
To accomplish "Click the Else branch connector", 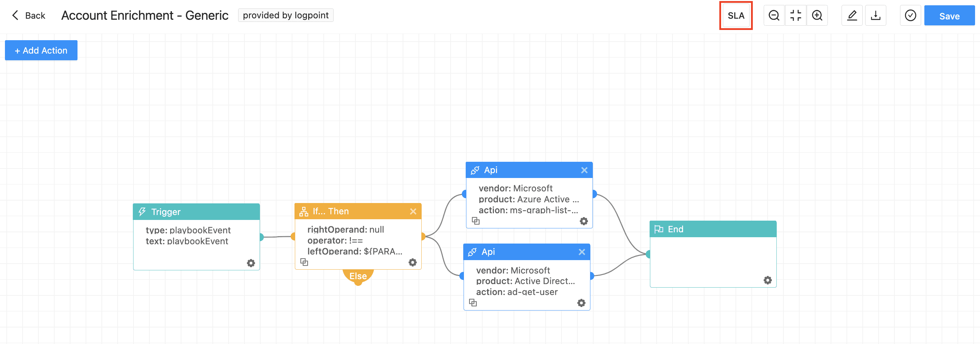I will pos(358,276).
